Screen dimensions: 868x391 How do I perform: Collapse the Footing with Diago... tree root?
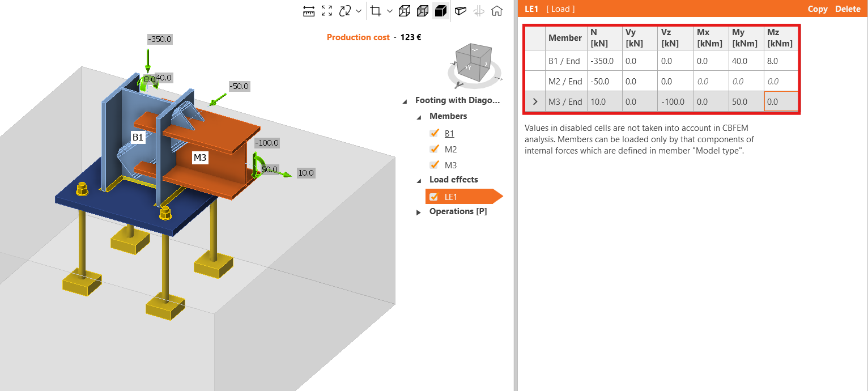pos(405,101)
